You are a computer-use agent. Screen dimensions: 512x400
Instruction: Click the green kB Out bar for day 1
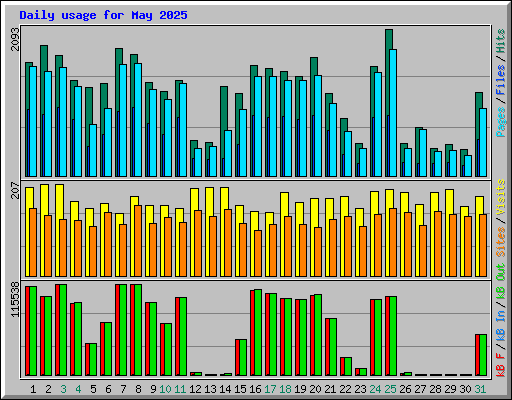33,331
